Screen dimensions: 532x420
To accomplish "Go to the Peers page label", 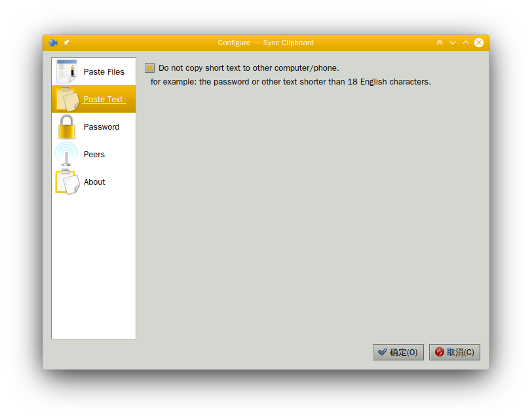I will click(94, 155).
